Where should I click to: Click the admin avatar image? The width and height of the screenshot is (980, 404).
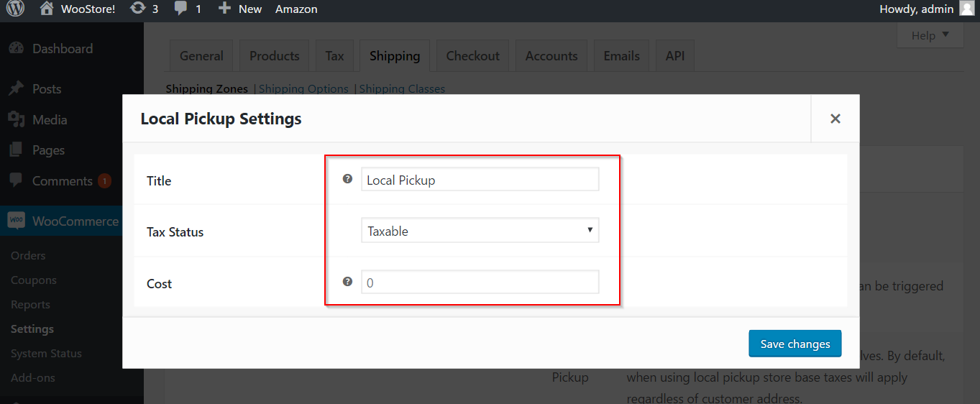click(966, 9)
